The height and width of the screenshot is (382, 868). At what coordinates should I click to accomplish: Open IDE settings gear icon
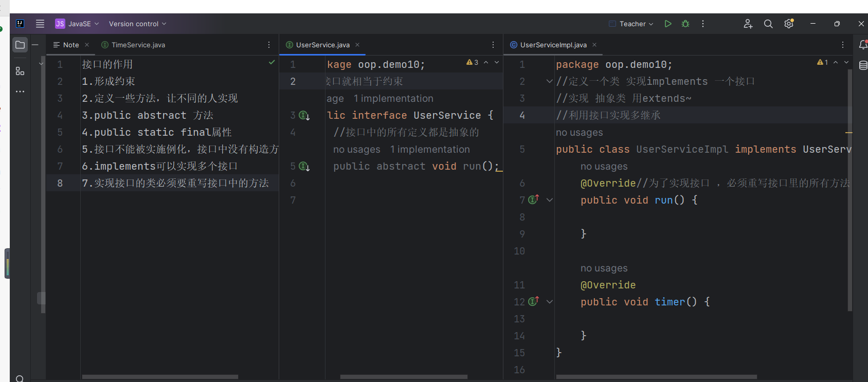(789, 24)
